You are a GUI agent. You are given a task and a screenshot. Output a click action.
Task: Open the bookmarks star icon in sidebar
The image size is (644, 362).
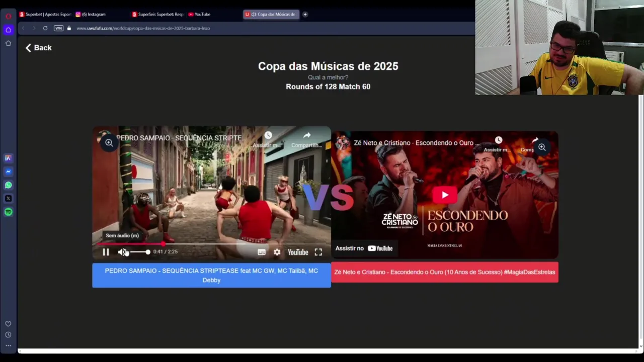(8, 43)
